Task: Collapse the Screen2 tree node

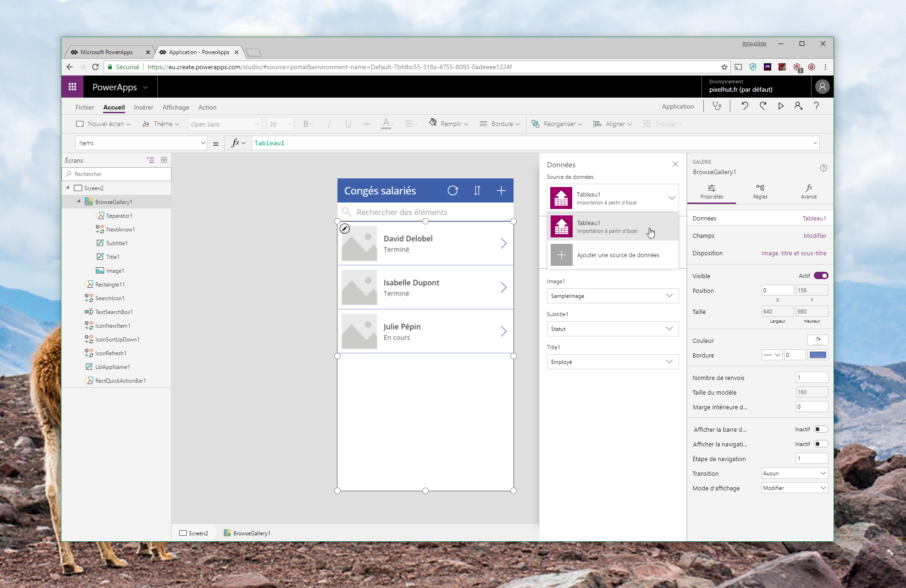Action: point(68,187)
